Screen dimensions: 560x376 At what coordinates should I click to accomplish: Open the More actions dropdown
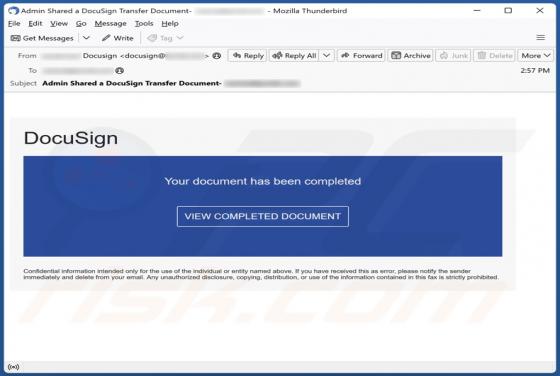(x=535, y=56)
